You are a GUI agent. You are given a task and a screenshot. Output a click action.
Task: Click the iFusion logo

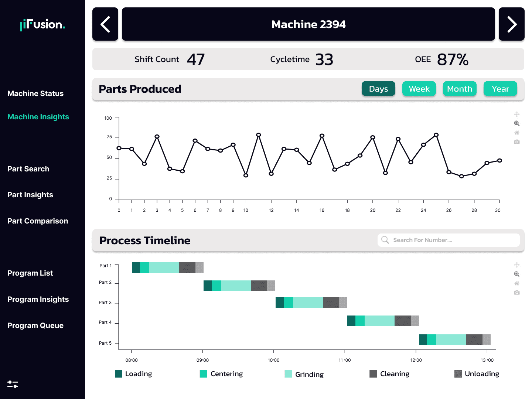42,25
